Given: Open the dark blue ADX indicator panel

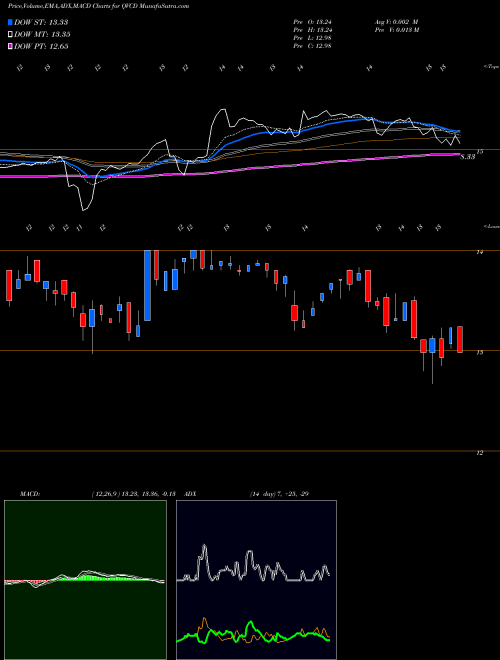Looking at the screenshot, I should pos(256,580).
